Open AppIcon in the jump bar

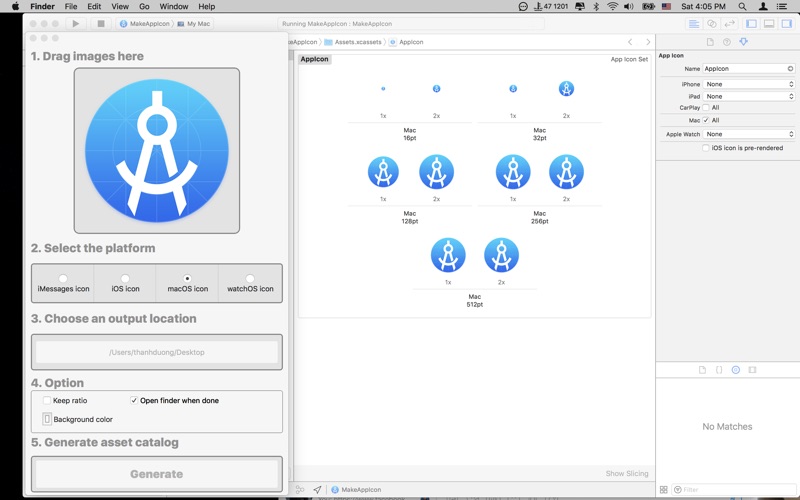[x=406, y=42]
